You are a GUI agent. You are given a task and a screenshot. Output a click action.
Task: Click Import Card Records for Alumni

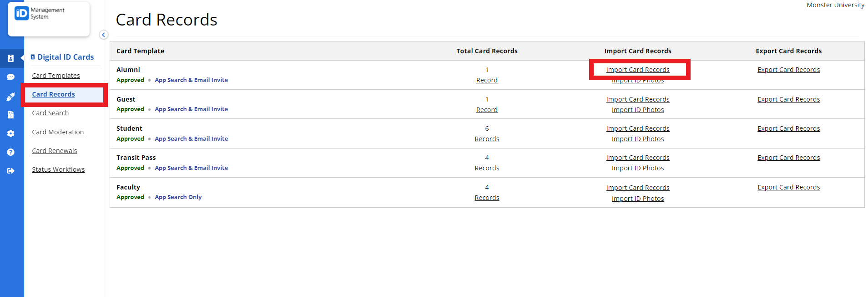click(x=638, y=70)
